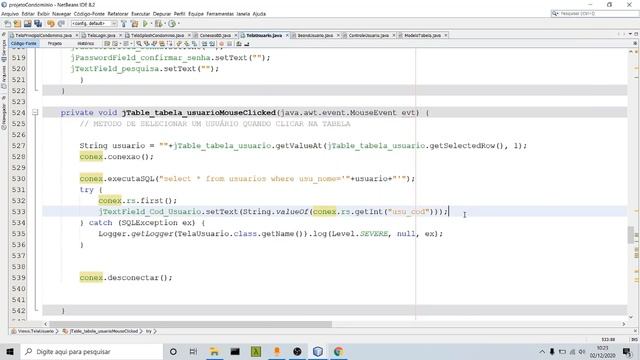This screenshot has height=360, width=640.
Task: Click line number 533 in gutter
Action: (18, 212)
